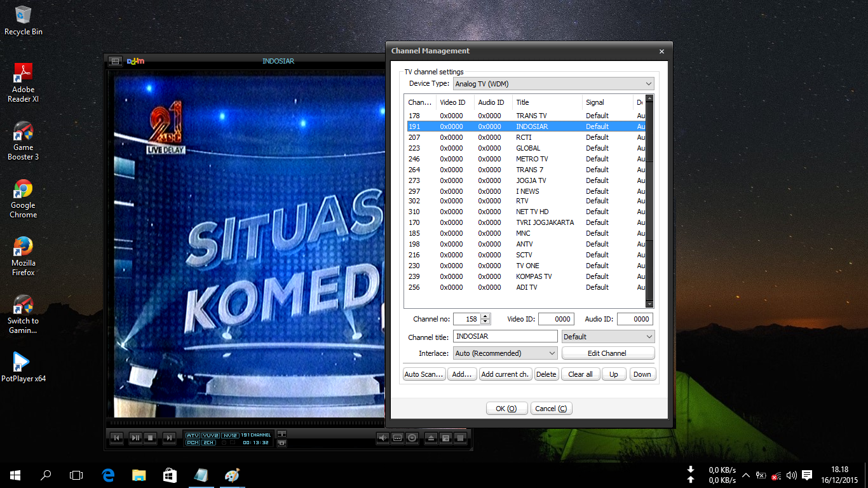Viewport: 868px width, 488px height.
Task: Open the Recycle Bin desktop icon
Action: [24, 20]
